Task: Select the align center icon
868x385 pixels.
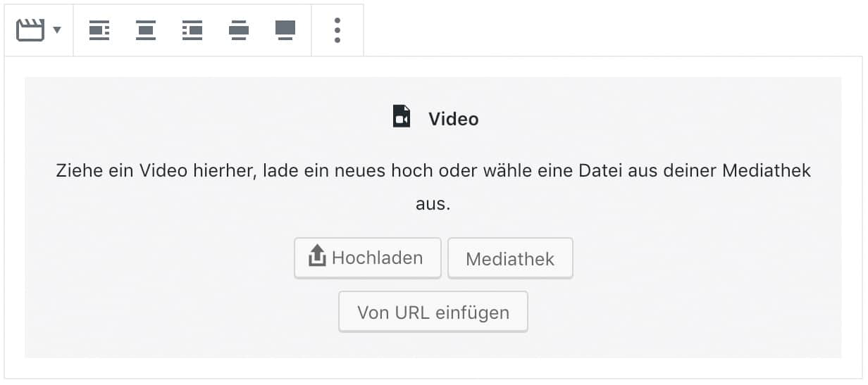Action: click(x=146, y=30)
